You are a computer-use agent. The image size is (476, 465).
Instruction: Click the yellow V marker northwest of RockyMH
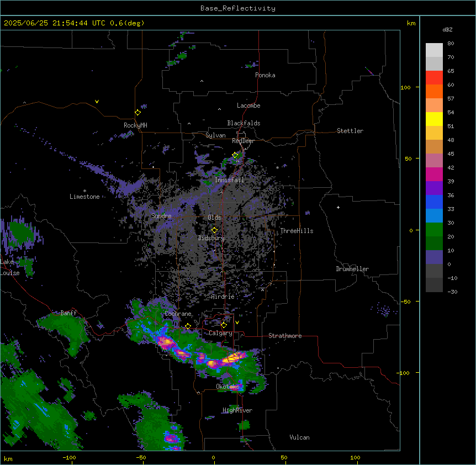point(97,102)
